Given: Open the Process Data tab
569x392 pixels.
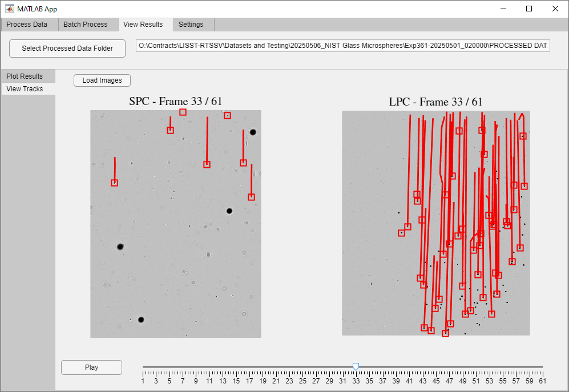Looking at the screenshot, I should click(x=29, y=25).
